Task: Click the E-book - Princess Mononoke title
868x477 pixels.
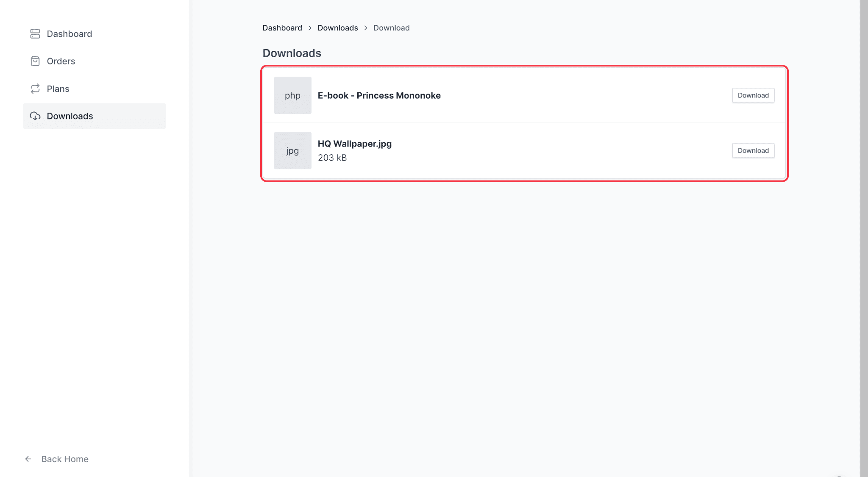Action: 379,96
